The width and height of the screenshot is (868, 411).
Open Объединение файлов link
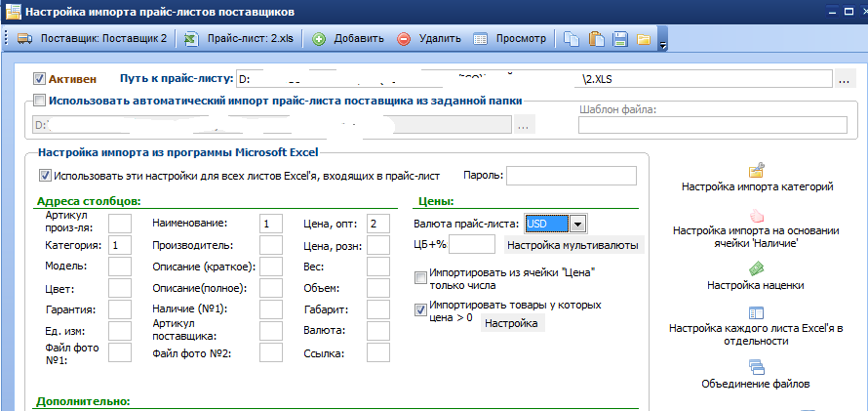click(756, 384)
